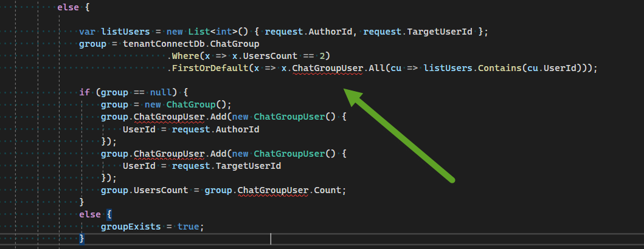Click 'else' keyword above the listUsers declaration
The width and height of the screenshot is (644, 249).
coord(68,7)
